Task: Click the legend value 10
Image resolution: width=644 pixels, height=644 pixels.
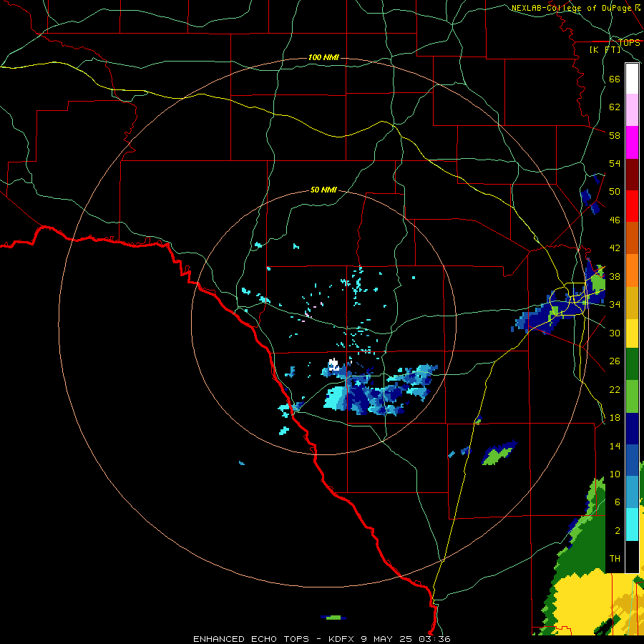Action: (615, 474)
